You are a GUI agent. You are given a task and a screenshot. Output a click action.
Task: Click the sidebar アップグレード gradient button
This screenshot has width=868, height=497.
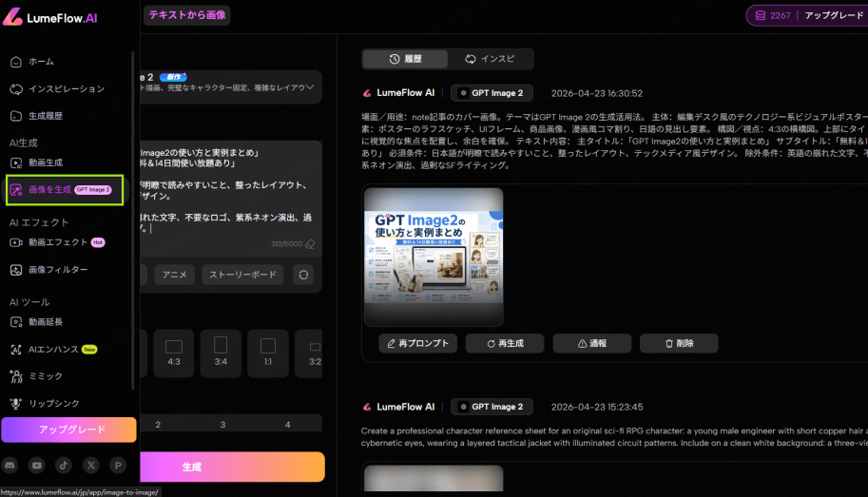click(68, 430)
